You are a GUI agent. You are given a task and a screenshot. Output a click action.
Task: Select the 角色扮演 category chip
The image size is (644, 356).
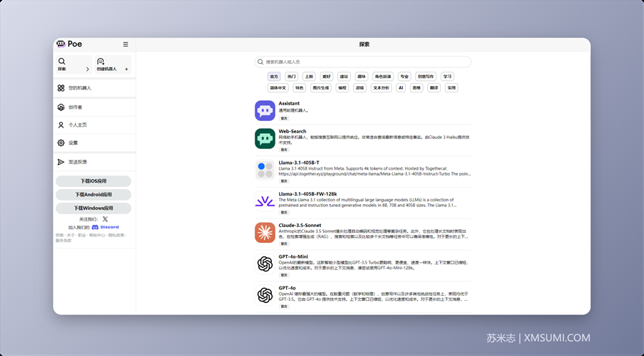pyautogui.click(x=382, y=77)
